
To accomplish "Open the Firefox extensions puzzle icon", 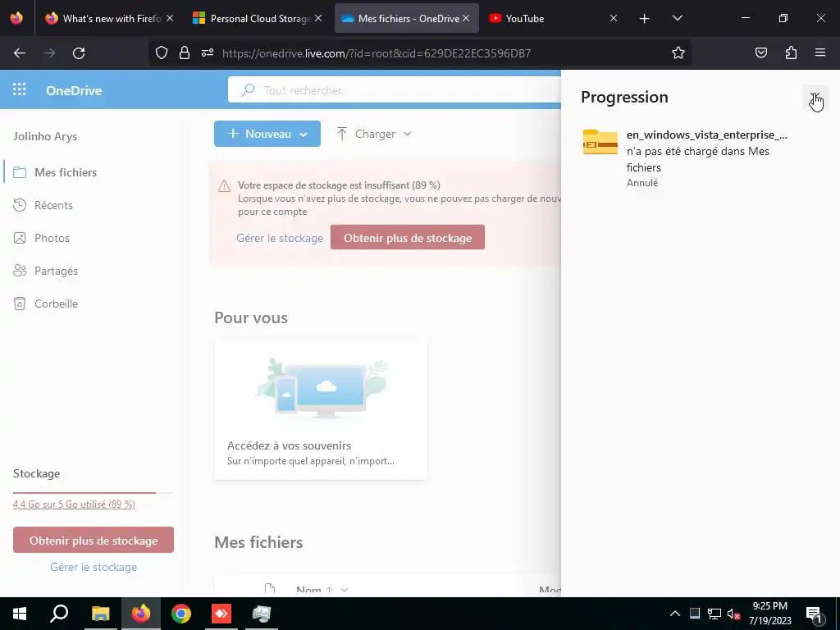I will [x=791, y=53].
